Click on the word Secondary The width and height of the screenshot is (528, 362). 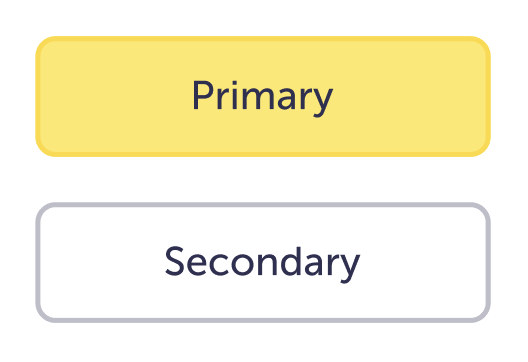263,264
